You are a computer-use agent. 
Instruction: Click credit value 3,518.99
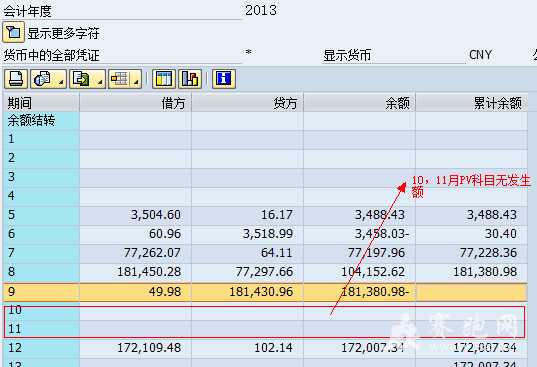pos(268,234)
